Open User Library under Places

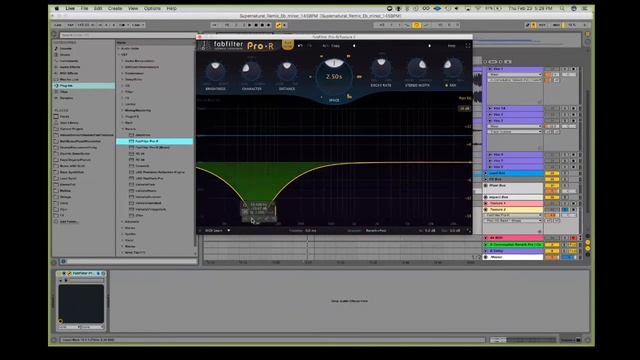[69, 123]
